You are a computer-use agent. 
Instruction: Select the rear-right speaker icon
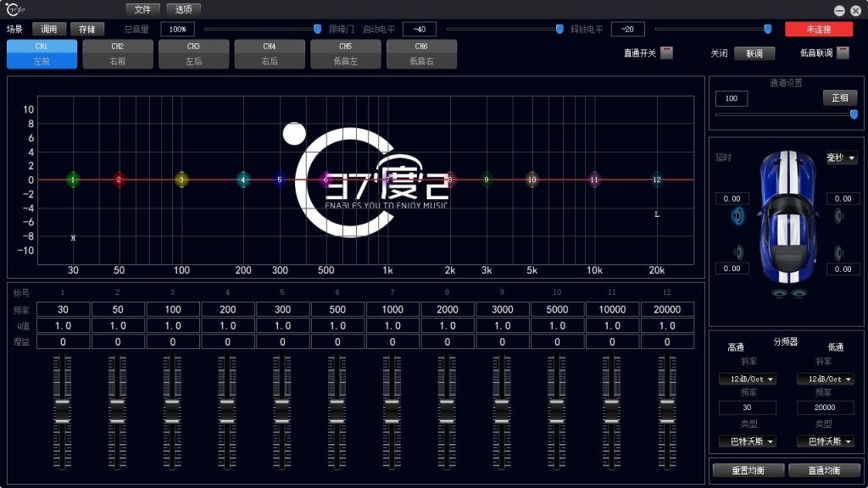pyautogui.click(x=839, y=252)
